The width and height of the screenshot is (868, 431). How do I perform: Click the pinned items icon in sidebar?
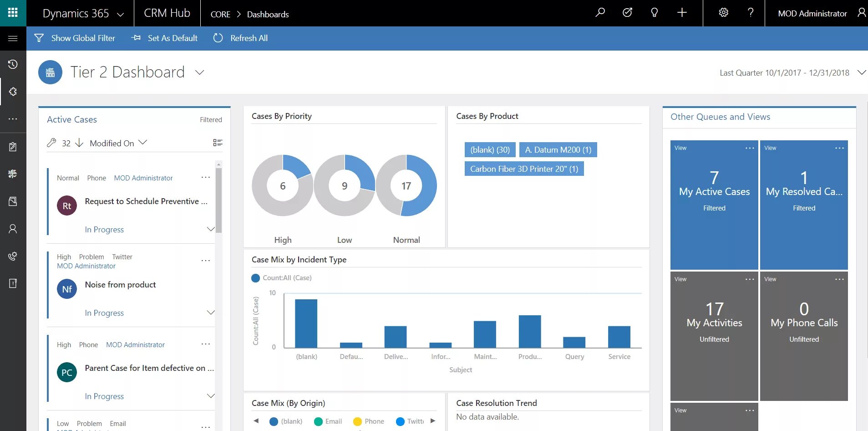(x=13, y=92)
